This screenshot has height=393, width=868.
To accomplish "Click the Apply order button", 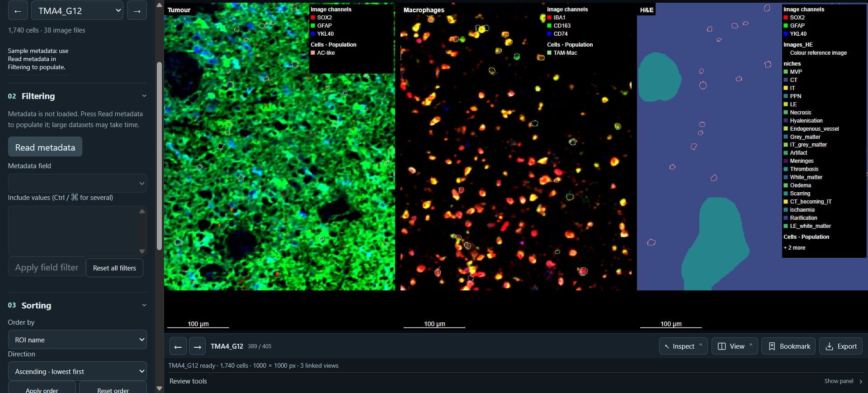I will (42, 388).
